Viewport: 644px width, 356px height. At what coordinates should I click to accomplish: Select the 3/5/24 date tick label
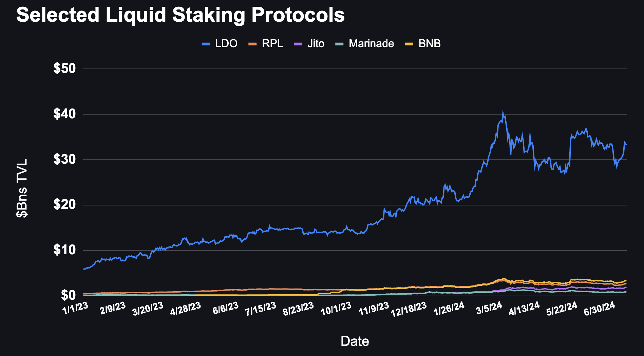point(489,308)
